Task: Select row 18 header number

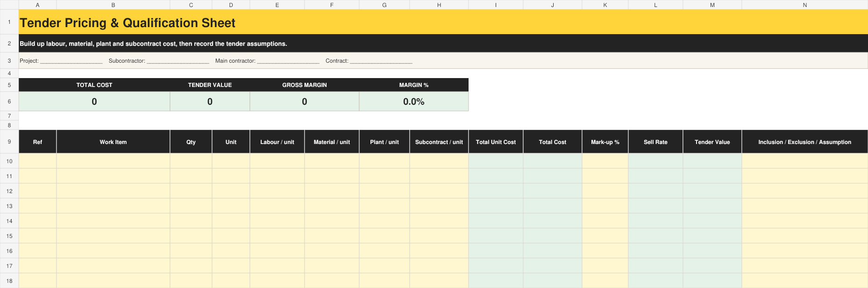Action: [x=9, y=281]
